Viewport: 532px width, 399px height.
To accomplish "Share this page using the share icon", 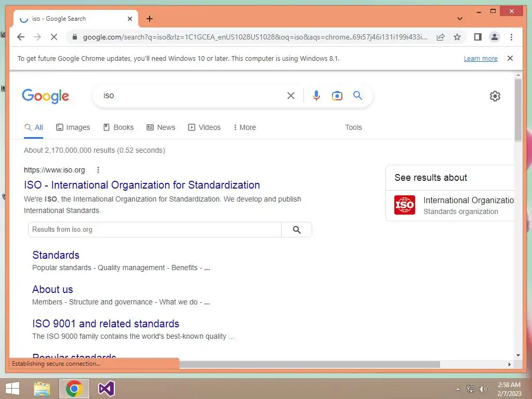I will tap(441, 37).
